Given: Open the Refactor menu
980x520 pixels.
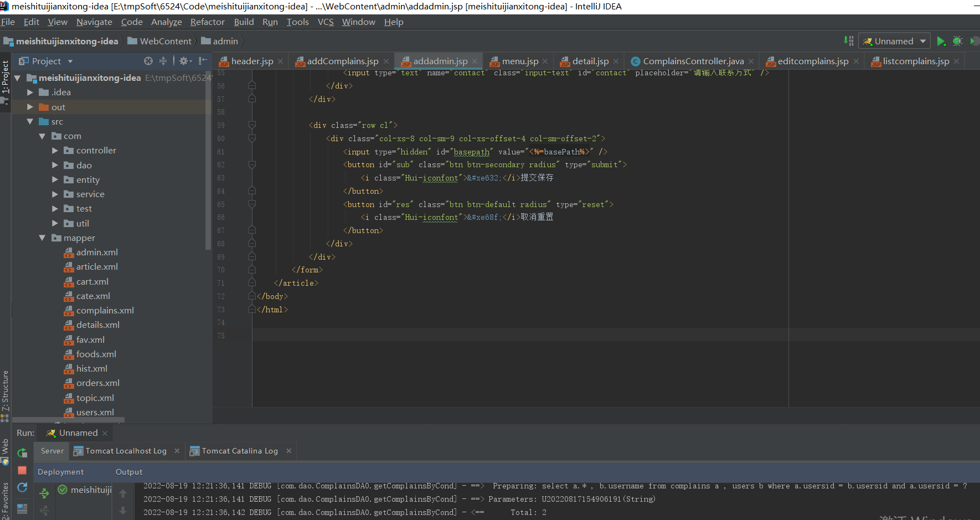Looking at the screenshot, I should point(207,22).
